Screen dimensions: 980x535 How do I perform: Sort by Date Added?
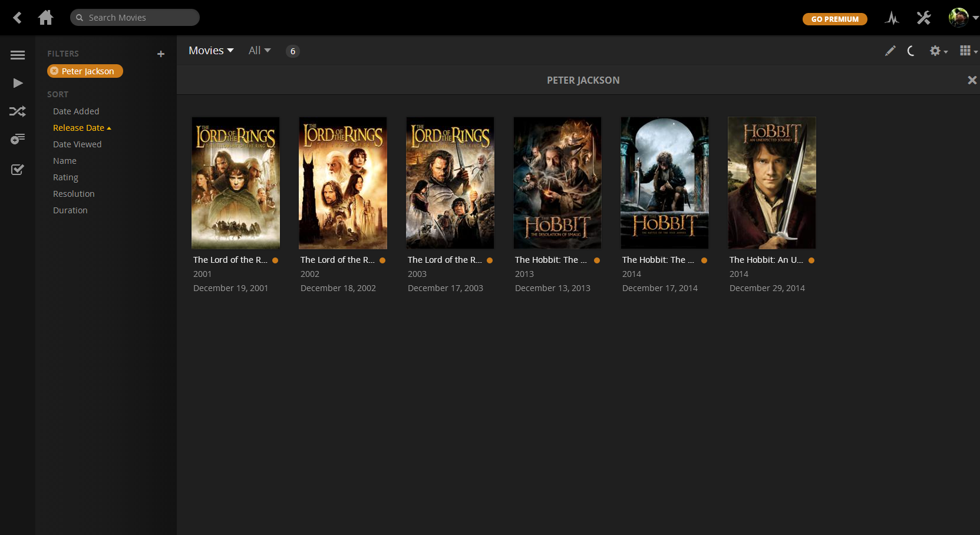point(76,111)
